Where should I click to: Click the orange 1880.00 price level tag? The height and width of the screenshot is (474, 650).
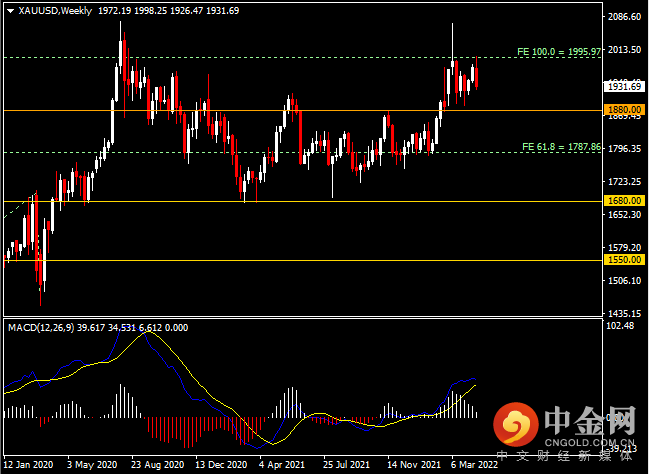point(624,110)
